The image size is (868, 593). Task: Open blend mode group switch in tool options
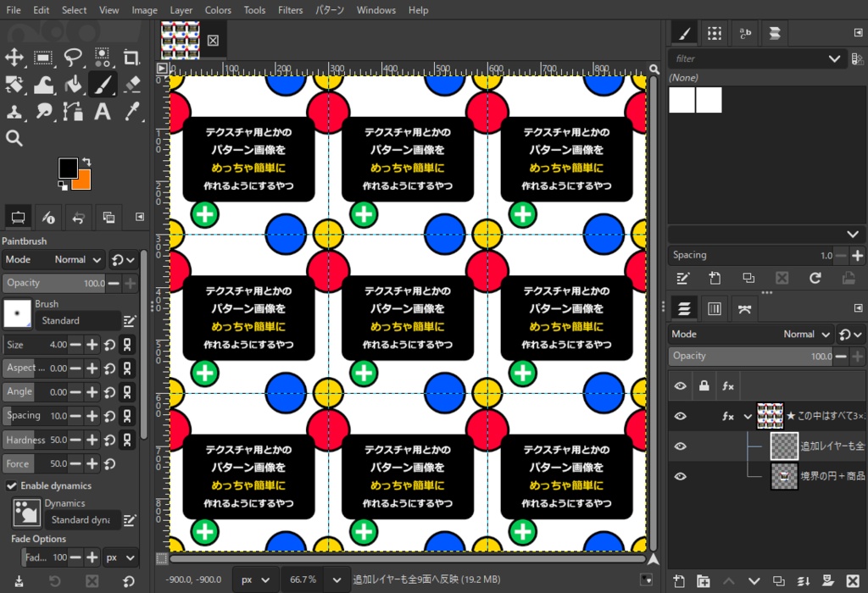(122, 259)
